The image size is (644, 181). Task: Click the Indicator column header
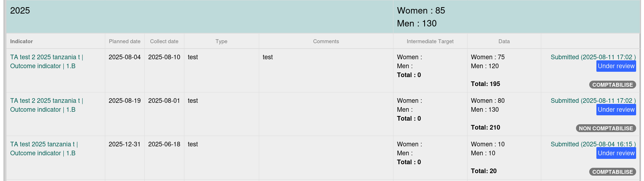pyautogui.click(x=21, y=41)
